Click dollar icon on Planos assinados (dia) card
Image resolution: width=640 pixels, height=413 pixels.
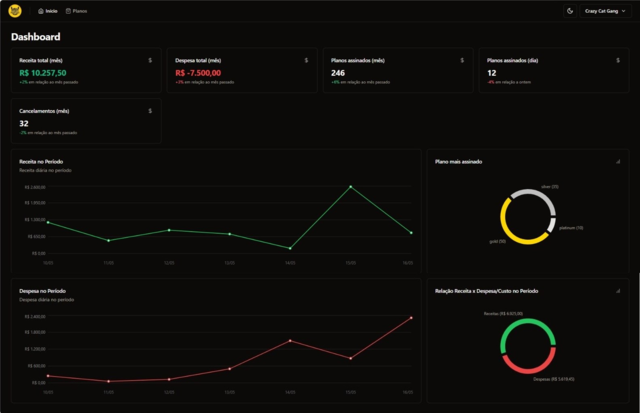pos(618,60)
